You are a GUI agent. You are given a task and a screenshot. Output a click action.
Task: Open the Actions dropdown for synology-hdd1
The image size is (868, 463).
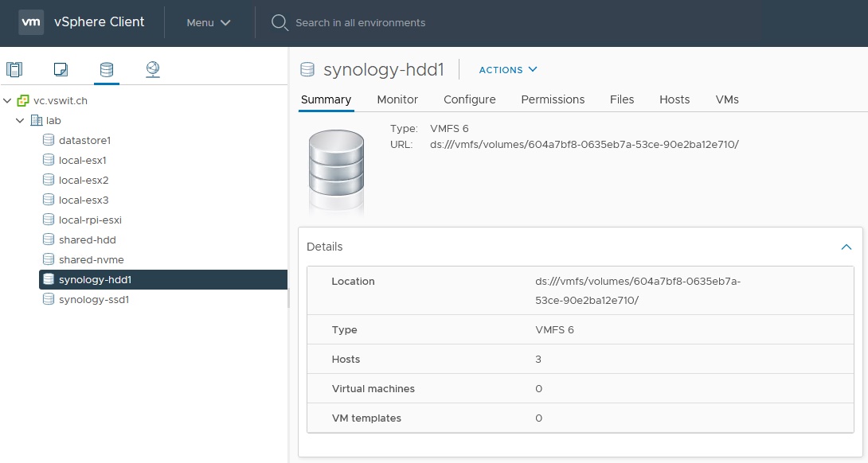(x=508, y=70)
